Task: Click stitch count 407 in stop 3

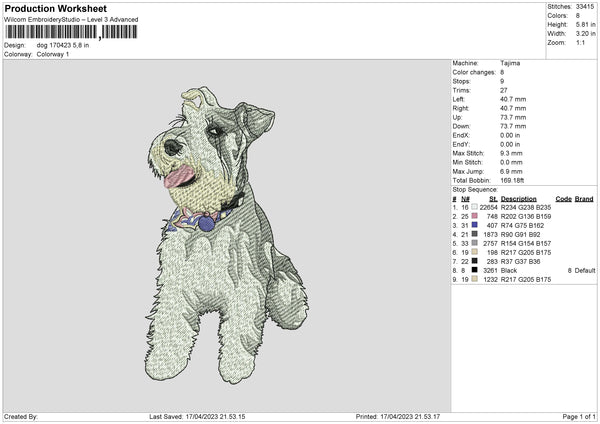Action: pos(492,225)
